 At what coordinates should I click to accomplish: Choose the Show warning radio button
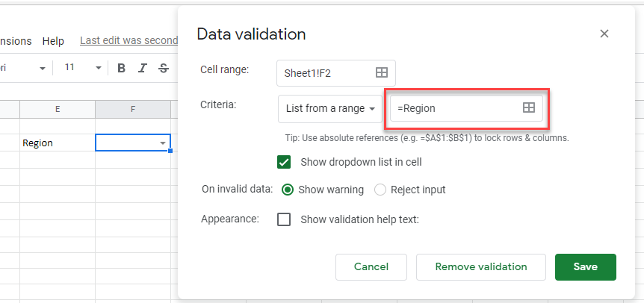click(288, 190)
